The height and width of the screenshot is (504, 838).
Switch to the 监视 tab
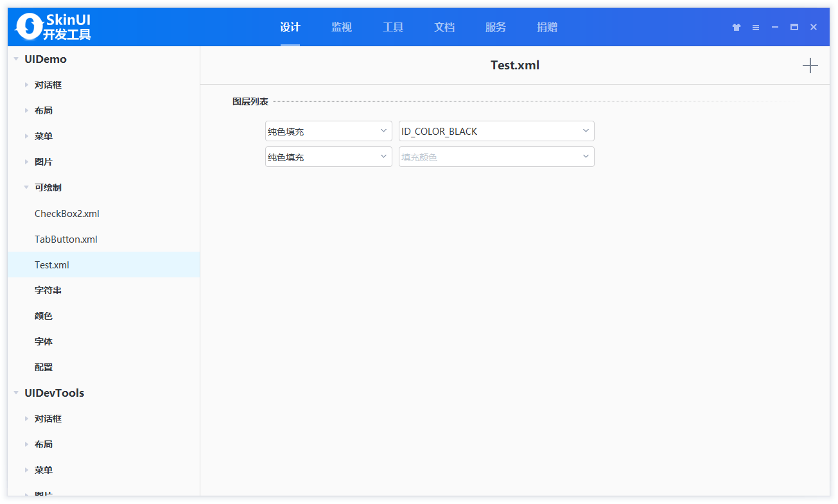point(342,27)
